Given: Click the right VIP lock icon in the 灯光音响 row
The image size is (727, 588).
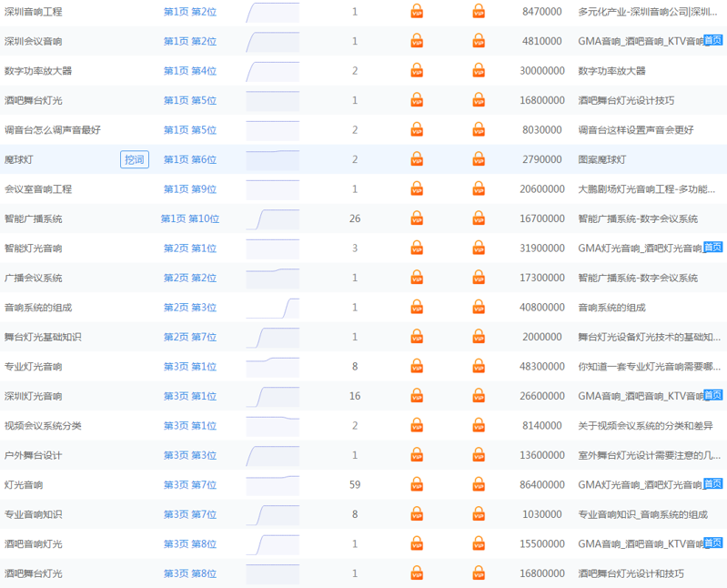Looking at the screenshot, I should [479, 484].
